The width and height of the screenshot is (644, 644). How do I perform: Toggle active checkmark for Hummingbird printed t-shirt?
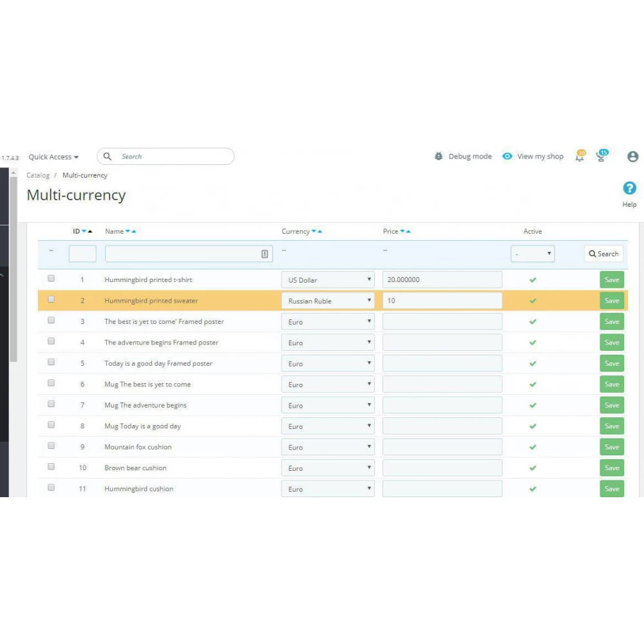tap(533, 279)
